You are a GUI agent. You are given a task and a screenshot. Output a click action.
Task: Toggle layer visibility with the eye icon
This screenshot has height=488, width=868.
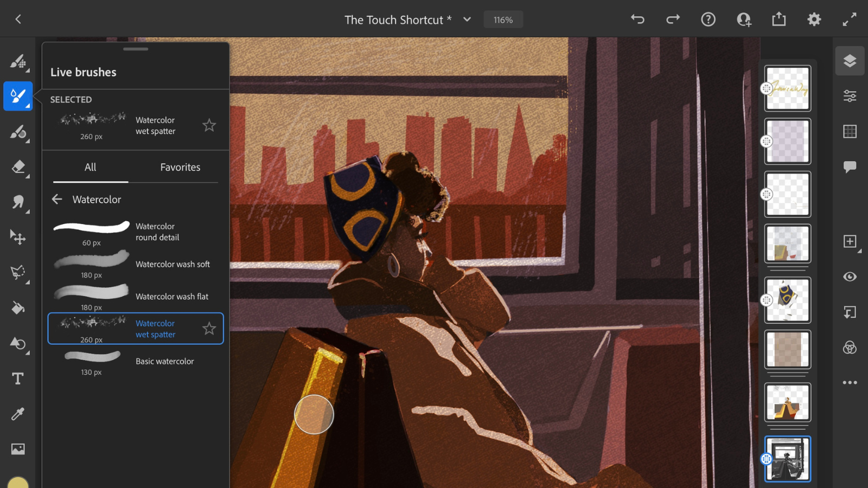(850, 277)
